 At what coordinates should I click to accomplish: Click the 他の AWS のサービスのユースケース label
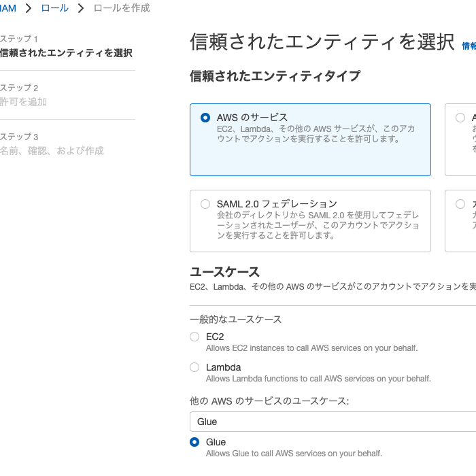click(269, 401)
